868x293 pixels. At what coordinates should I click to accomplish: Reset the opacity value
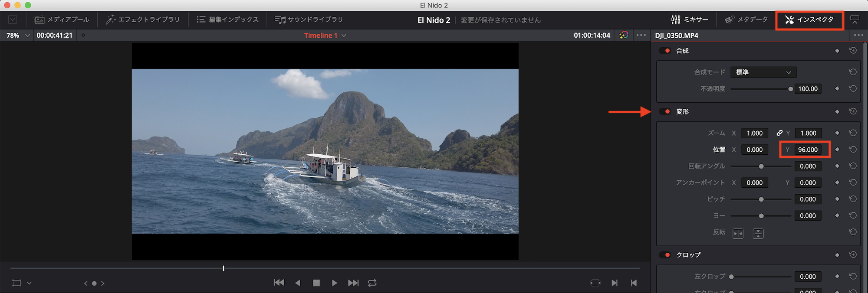pyautogui.click(x=853, y=88)
